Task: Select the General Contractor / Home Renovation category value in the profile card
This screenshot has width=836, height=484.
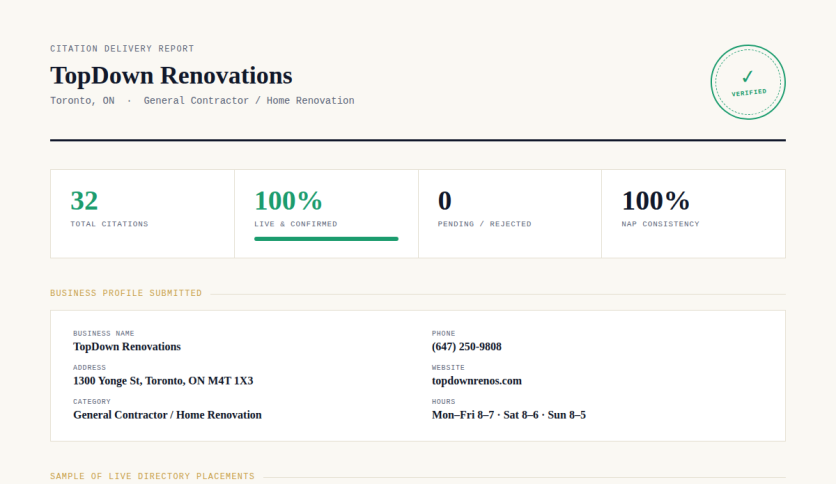Action: (167, 415)
